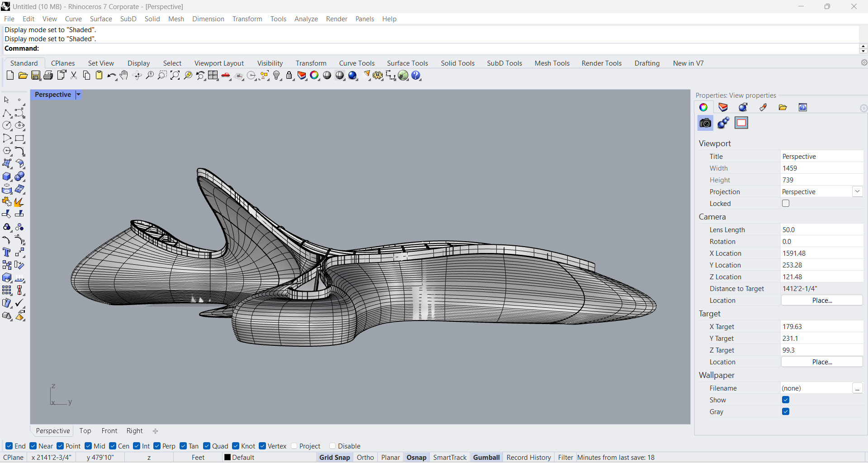
Task: Add a new viewport tab with plus
Action: pos(155,431)
